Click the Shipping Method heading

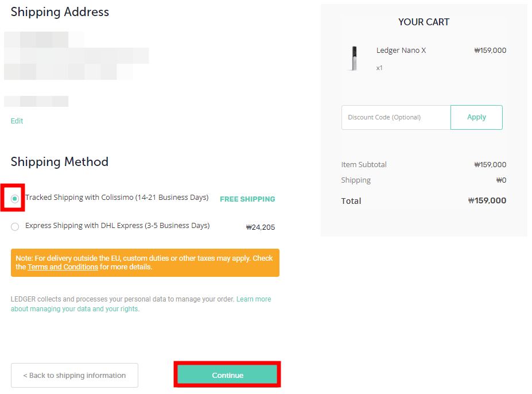click(x=60, y=161)
